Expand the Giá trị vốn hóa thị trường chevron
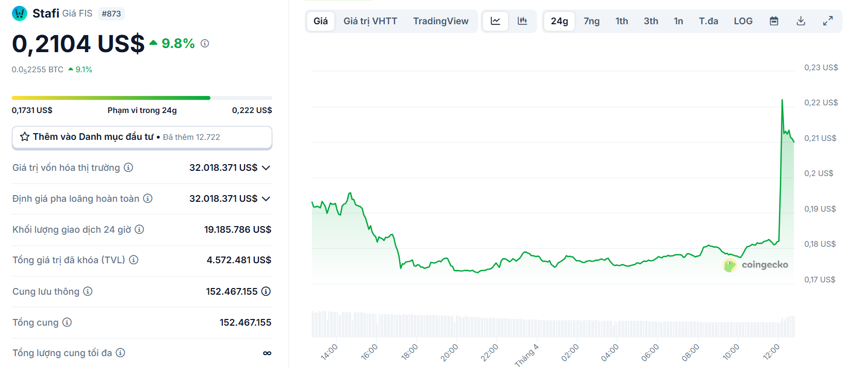Screen dimensions: 868x368 [x=266, y=168]
